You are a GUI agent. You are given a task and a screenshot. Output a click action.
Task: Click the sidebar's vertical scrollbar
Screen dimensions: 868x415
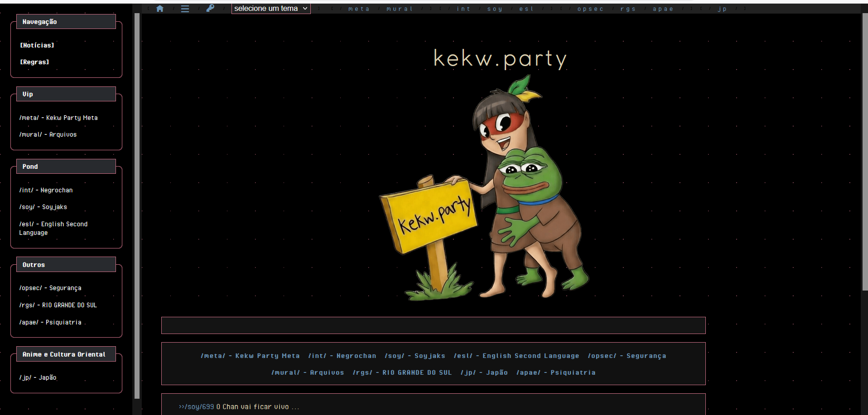[137, 206]
